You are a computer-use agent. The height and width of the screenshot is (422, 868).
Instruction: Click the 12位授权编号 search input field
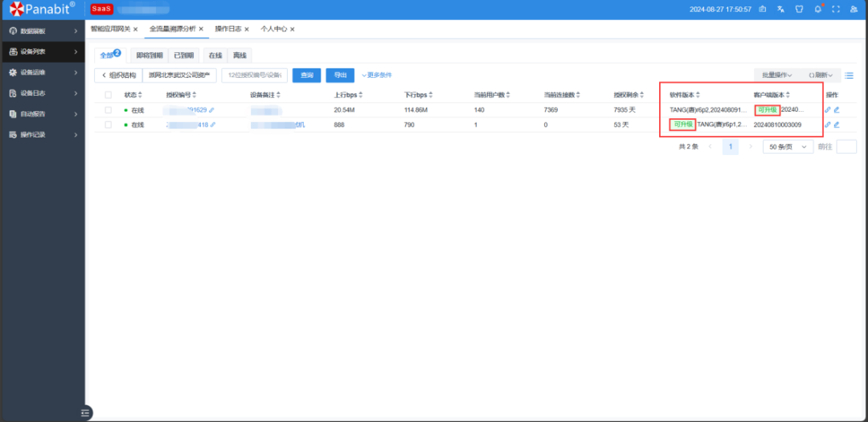[255, 76]
